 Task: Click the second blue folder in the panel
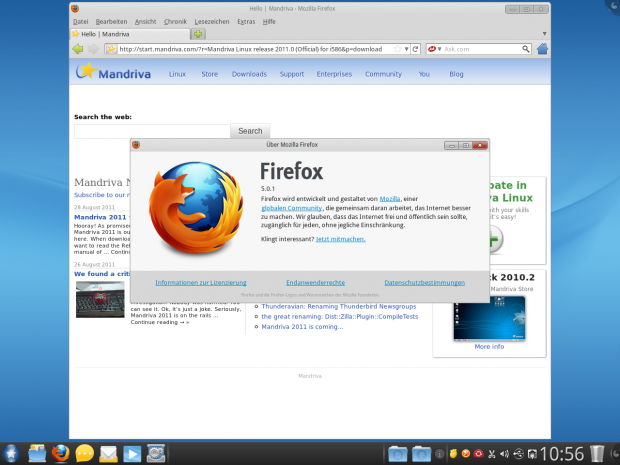422,454
